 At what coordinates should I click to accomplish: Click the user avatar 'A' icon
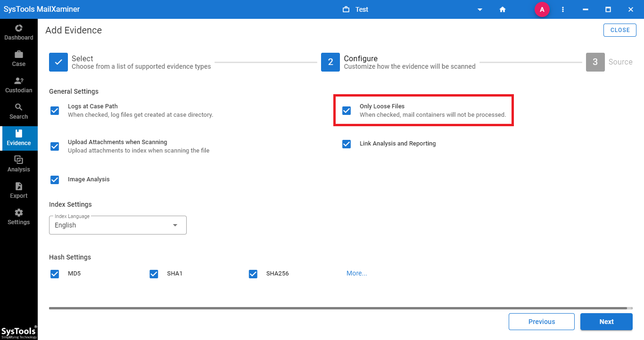(542, 9)
